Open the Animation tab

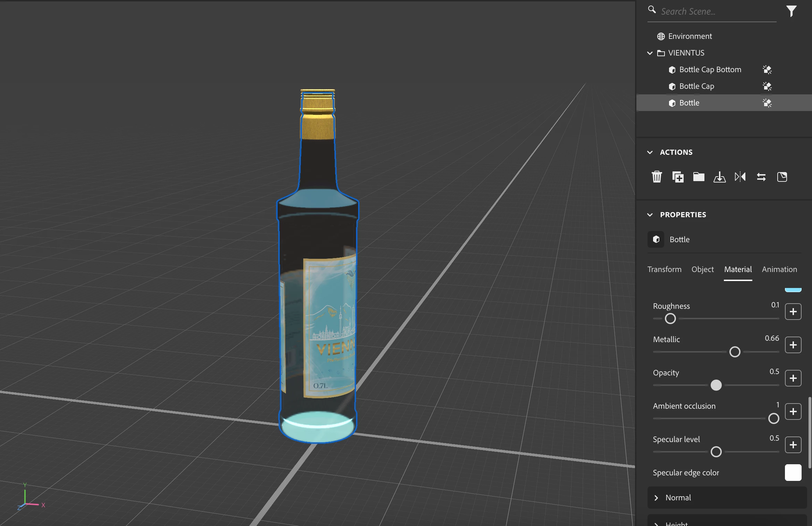(x=779, y=270)
